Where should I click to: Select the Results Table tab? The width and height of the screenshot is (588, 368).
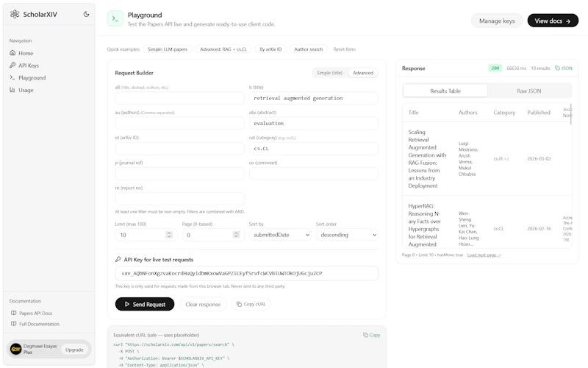click(445, 91)
